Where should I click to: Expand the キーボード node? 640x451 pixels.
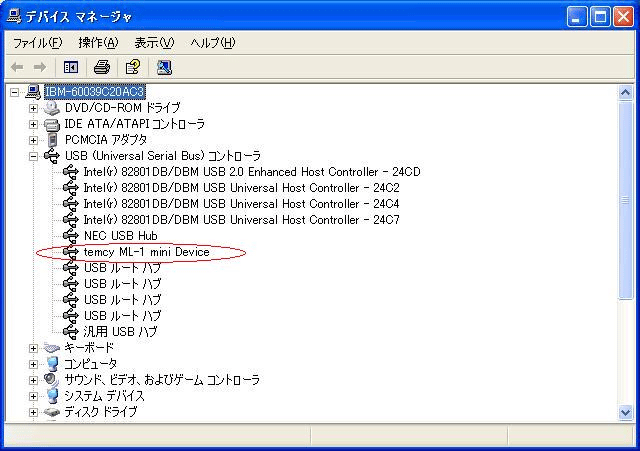tap(33, 348)
